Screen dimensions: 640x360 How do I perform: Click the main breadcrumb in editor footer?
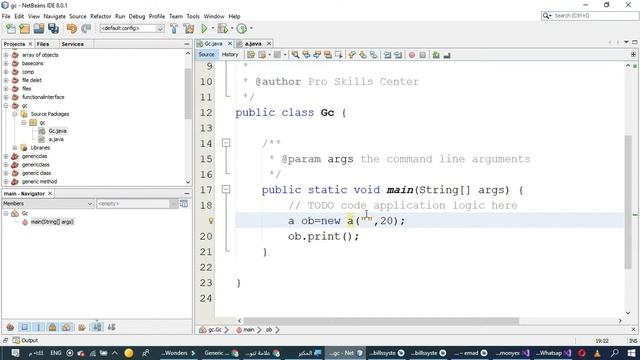(245, 329)
